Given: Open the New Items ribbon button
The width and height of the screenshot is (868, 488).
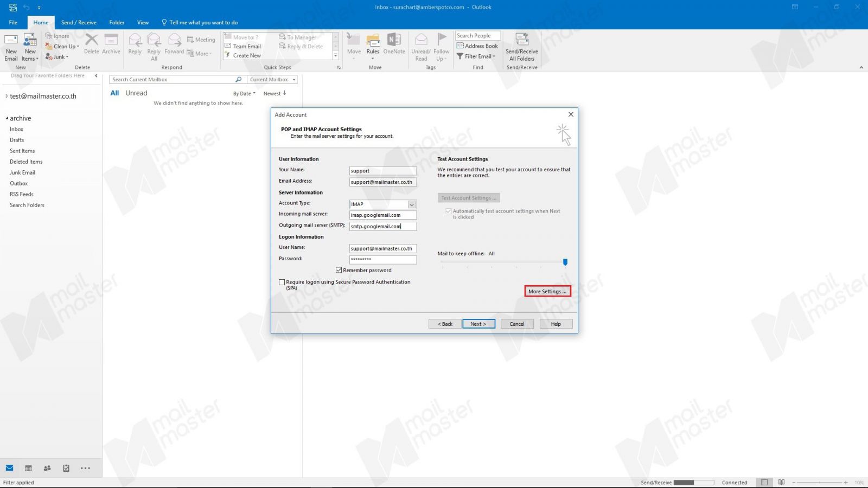Looking at the screenshot, I should pyautogui.click(x=30, y=48).
